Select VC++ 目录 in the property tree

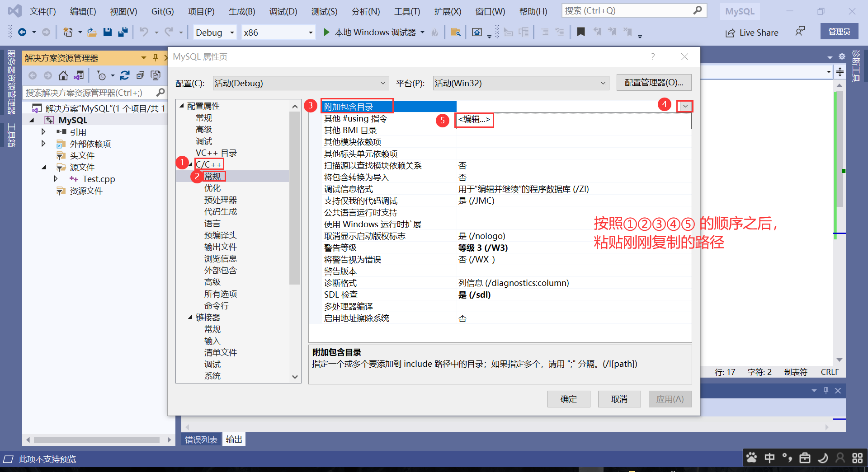pyautogui.click(x=216, y=153)
